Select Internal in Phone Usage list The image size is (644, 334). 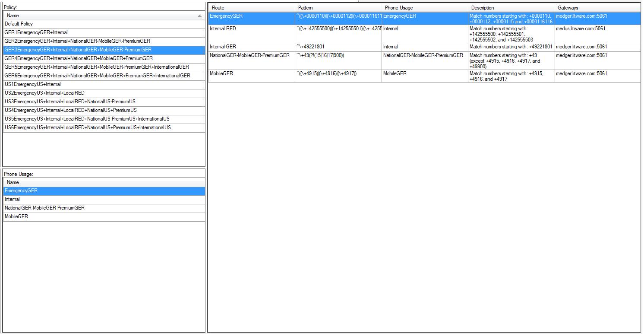pyautogui.click(x=104, y=200)
